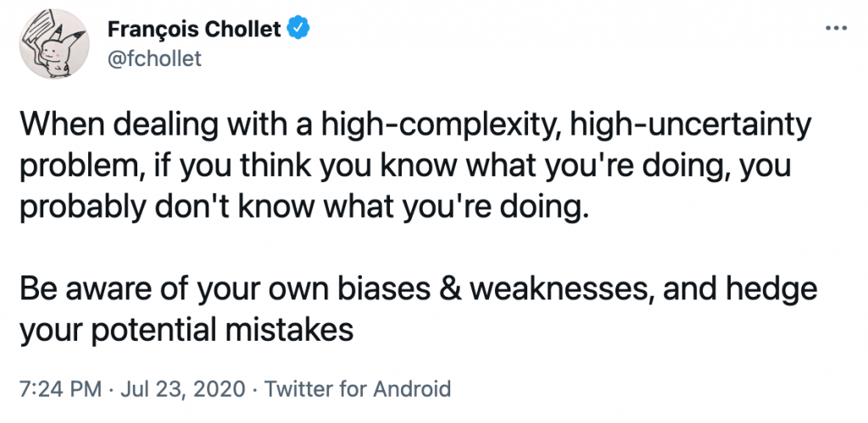Open the Twitter for Android source link
This screenshot has height=423, width=868.
[x=357, y=389]
